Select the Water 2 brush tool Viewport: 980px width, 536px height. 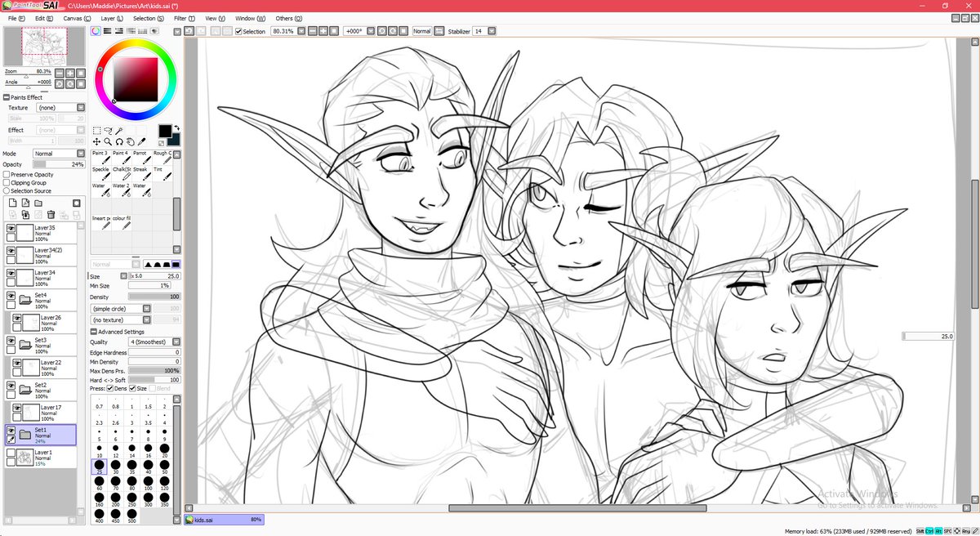(120, 190)
